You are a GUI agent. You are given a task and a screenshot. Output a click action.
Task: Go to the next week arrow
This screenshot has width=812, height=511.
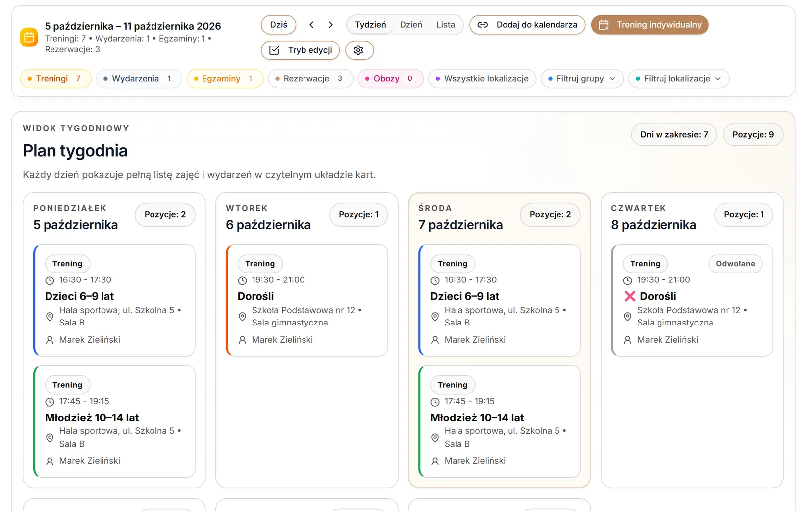point(331,25)
